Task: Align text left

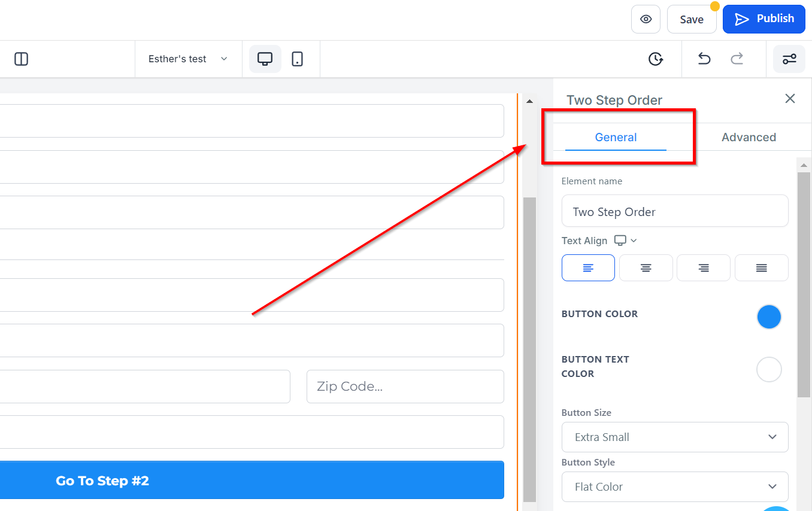Action: 588,267
